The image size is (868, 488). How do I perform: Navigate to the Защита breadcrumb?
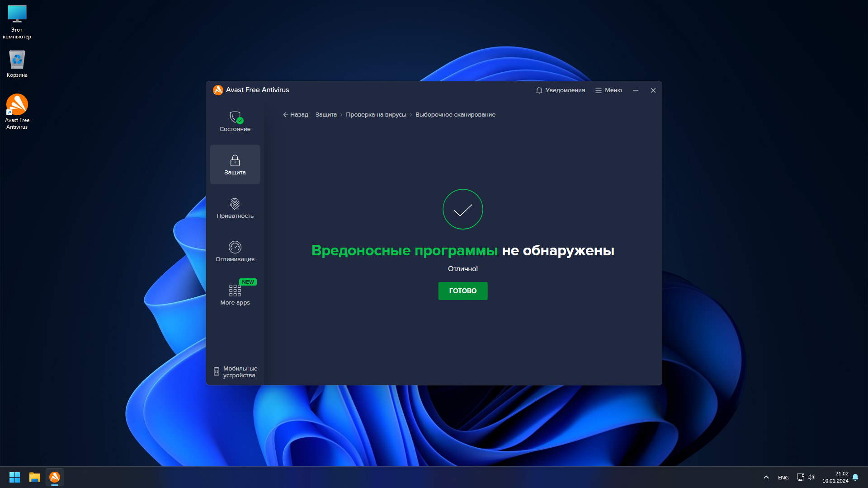325,115
